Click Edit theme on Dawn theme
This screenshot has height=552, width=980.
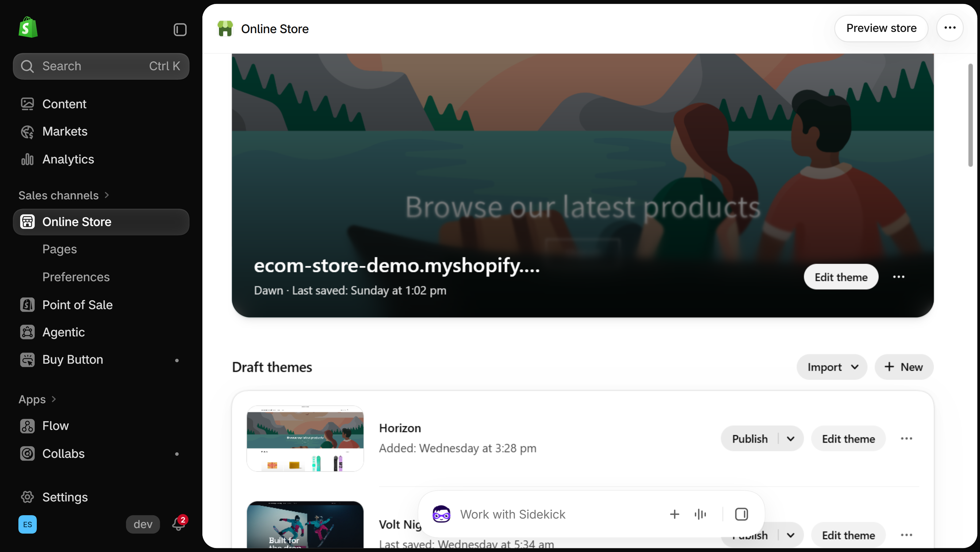coord(841,277)
